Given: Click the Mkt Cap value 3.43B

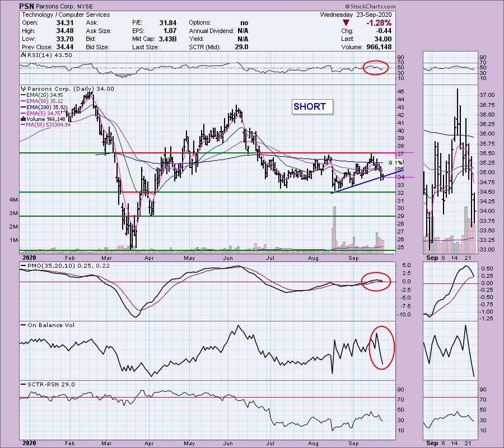Looking at the screenshot, I should coord(167,39).
